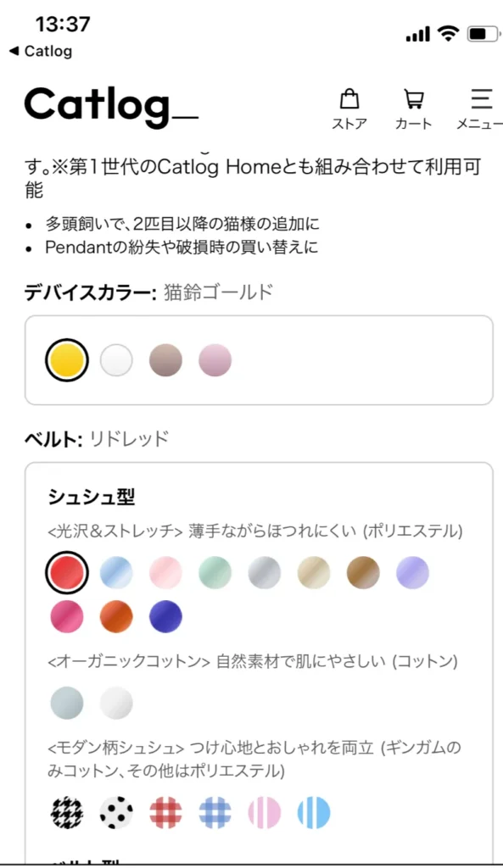Select the brown device color
Viewport: 503px width, 868px height.
coord(166,359)
